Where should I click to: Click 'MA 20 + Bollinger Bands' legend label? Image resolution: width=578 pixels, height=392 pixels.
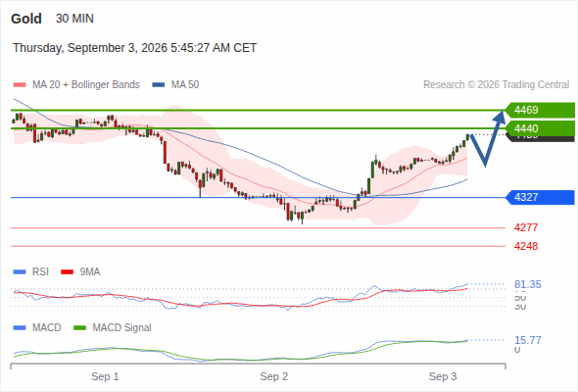86,85
